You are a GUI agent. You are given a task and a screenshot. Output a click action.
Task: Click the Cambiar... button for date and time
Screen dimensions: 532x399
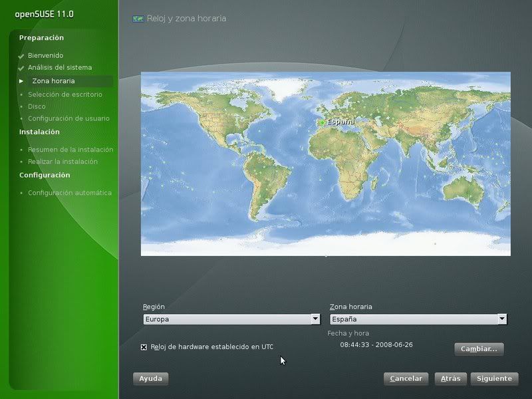(x=479, y=349)
